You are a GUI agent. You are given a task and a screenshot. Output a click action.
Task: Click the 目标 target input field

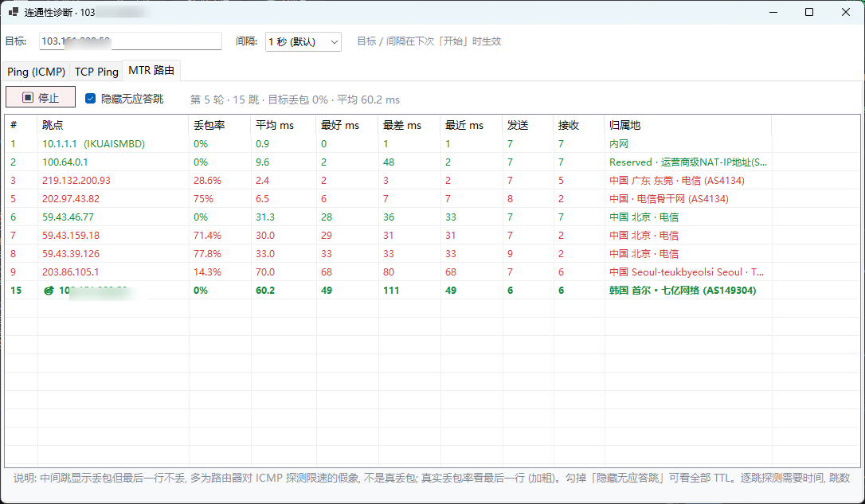(x=130, y=41)
